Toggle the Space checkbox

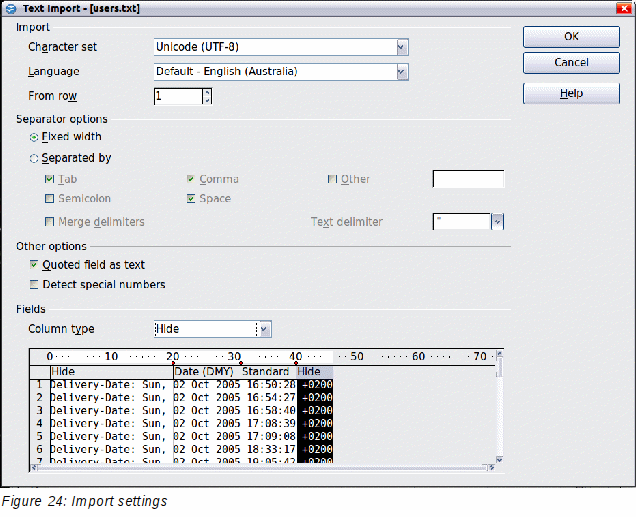click(191, 198)
